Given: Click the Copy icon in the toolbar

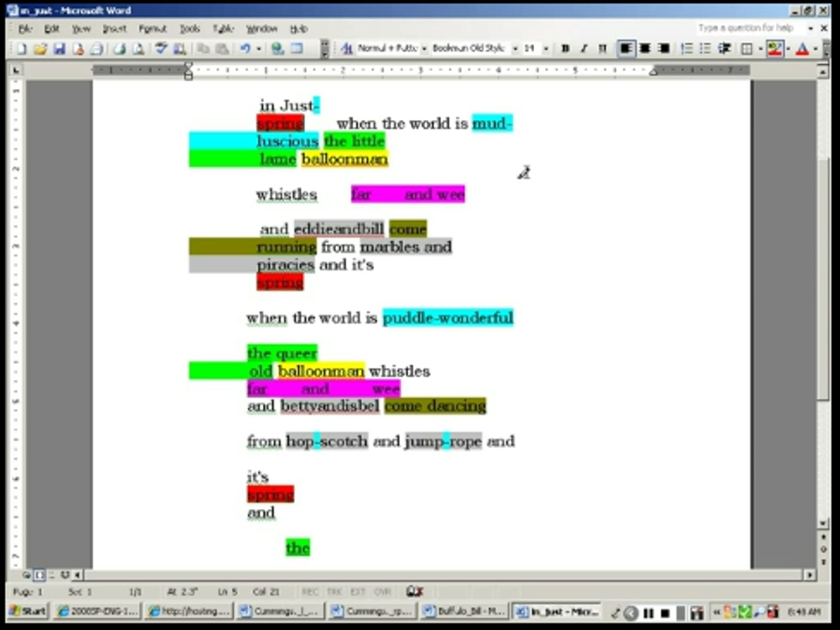Looking at the screenshot, I should point(204,49).
